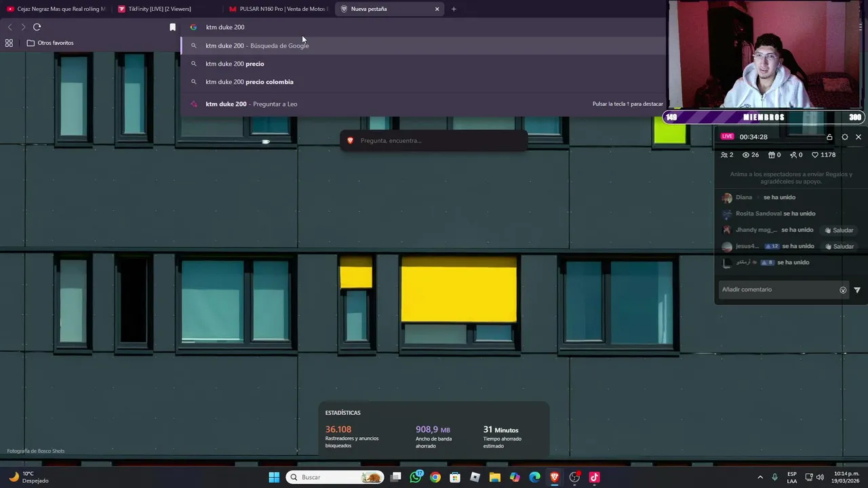Click the microphone tray icon
This screenshot has height=488, width=868.
(x=774, y=477)
